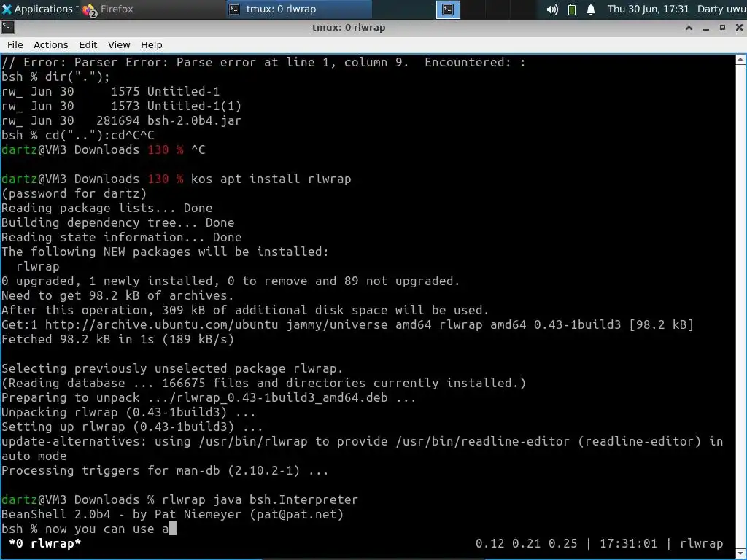The height and width of the screenshot is (560, 747).
Task: Open the terminal window menu icon in title bar
Action: click(7, 28)
